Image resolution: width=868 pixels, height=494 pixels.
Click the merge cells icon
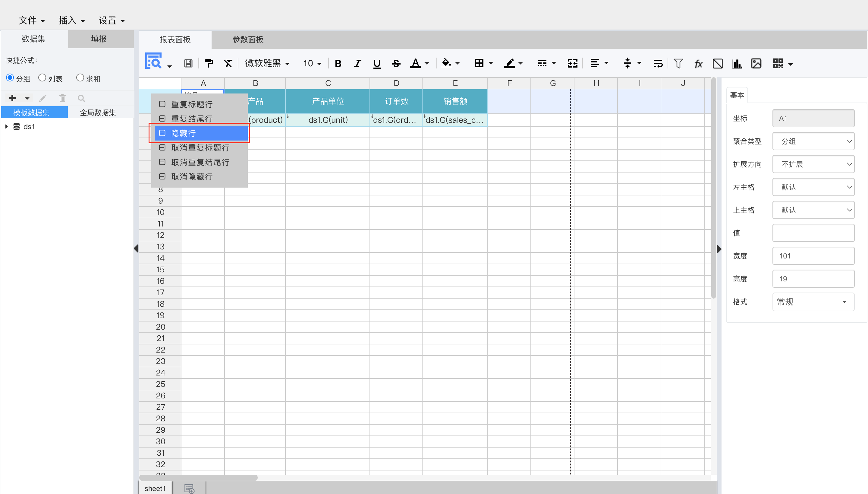coord(572,63)
